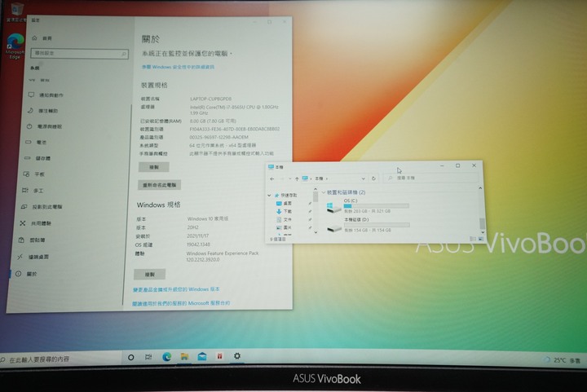Click the D: drive usage bar
The height and width of the screenshot is (392, 587).
click(x=377, y=225)
